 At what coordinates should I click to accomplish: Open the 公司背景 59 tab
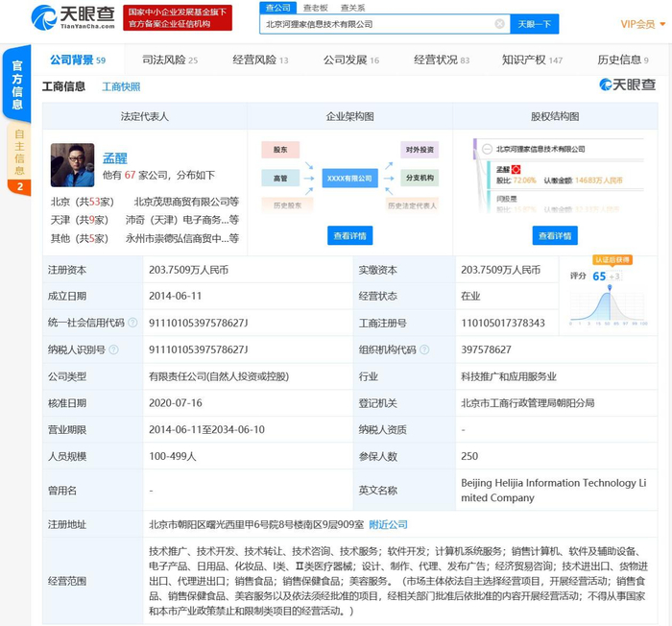point(78,60)
